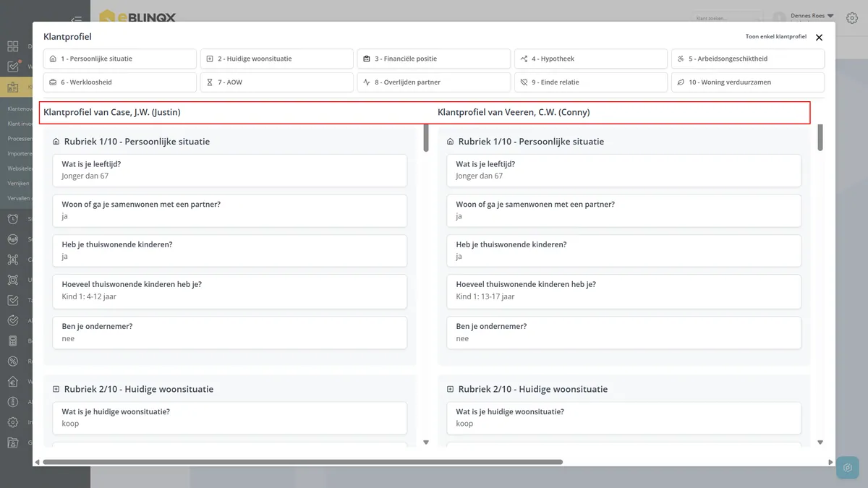Click the house icon in tab 1
Viewport: 868px width, 488px height.
point(53,59)
